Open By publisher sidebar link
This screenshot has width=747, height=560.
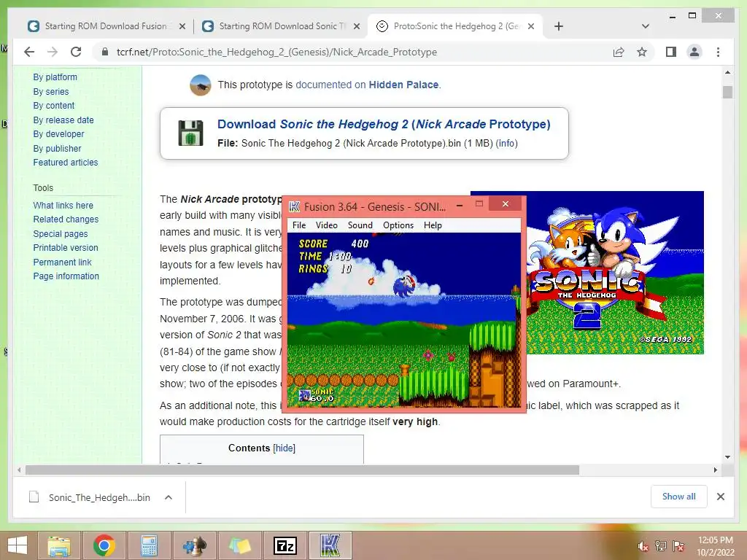[57, 149]
